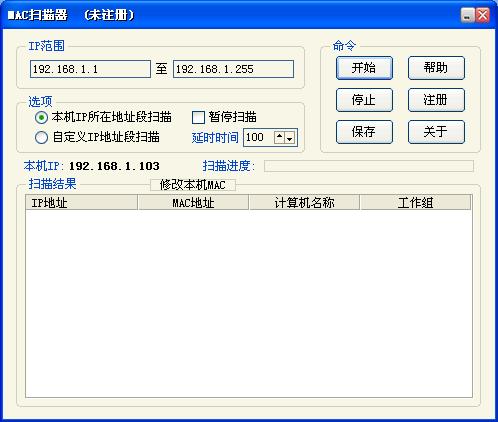Click the 帮助 (Help) button
This screenshot has height=422, width=498.
pyautogui.click(x=436, y=68)
